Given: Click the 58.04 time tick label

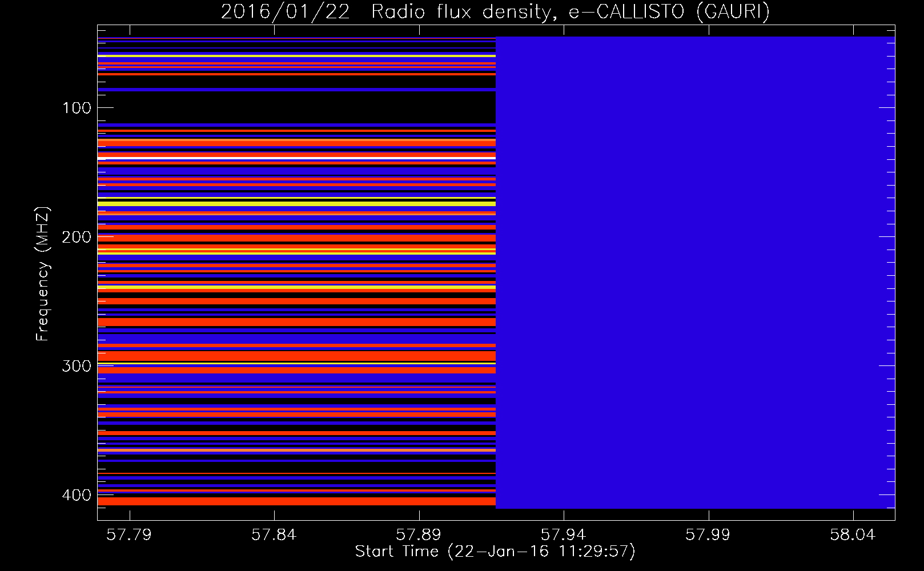Looking at the screenshot, I should (x=853, y=534).
